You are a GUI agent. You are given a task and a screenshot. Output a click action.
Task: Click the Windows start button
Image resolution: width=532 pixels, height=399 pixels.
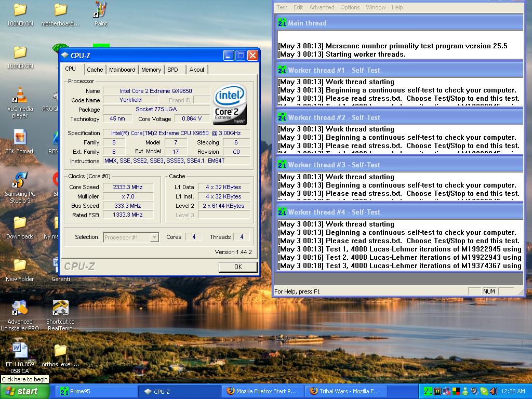[25, 392]
